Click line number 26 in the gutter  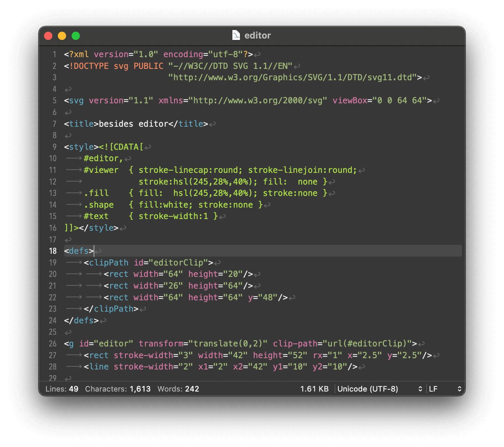53,344
